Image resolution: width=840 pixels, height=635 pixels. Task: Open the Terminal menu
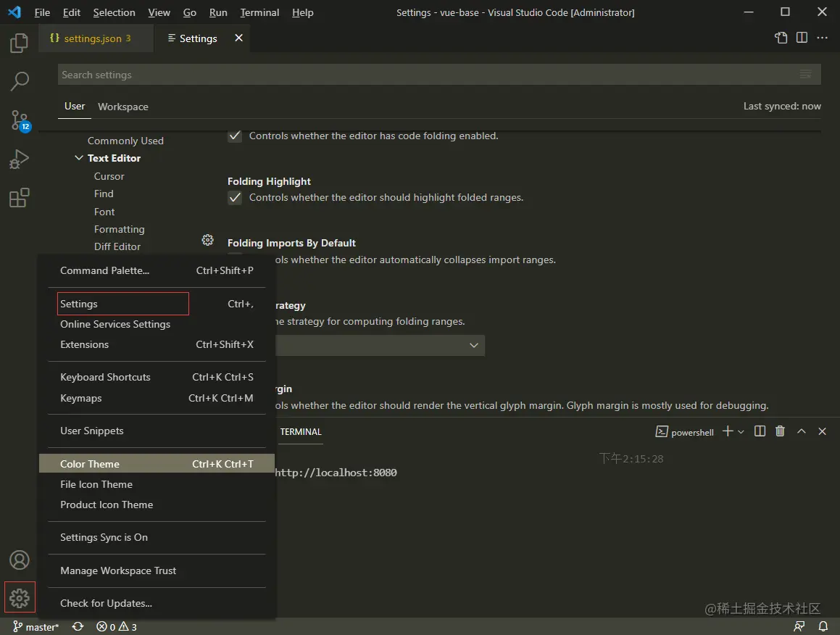tap(259, 12)
